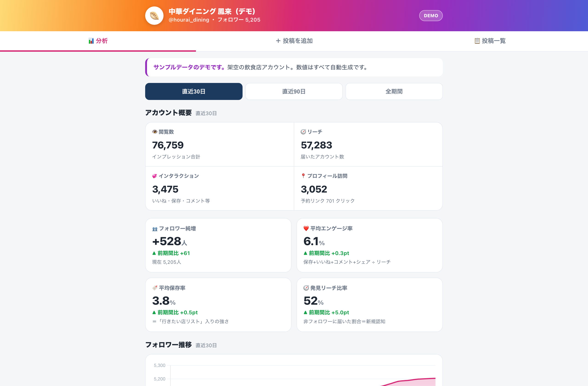
Task: Click the plus icon beside 投稿を追加
Action: 278,41
